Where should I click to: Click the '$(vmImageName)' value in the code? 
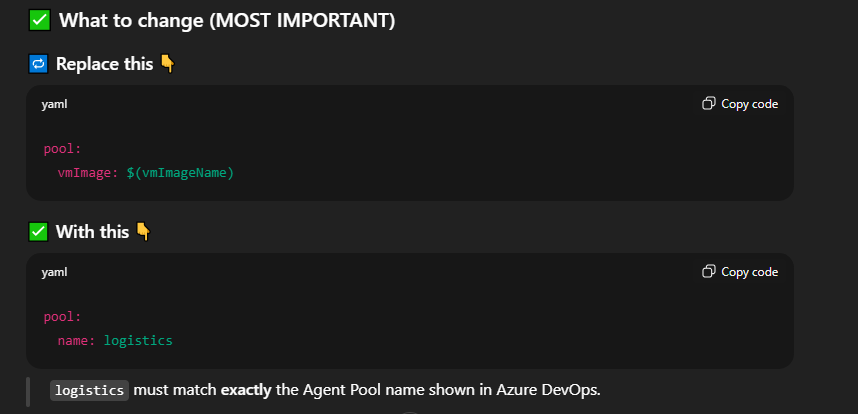tap(179, 173)
